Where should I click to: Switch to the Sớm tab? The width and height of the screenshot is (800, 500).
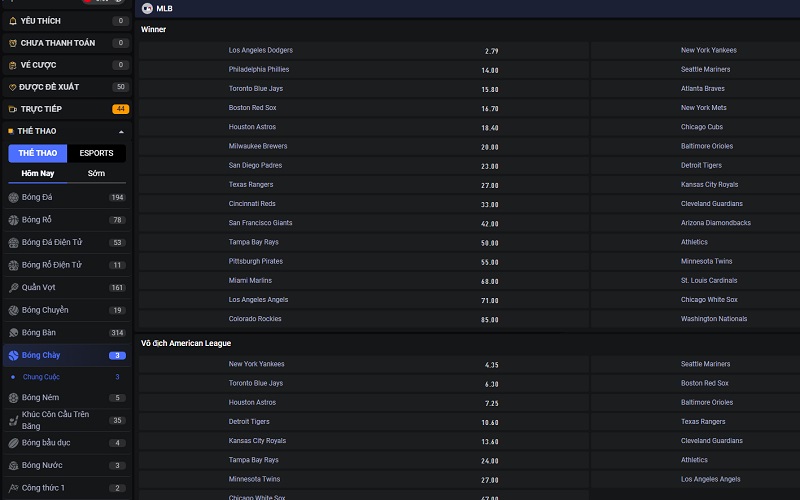(96, 173)
